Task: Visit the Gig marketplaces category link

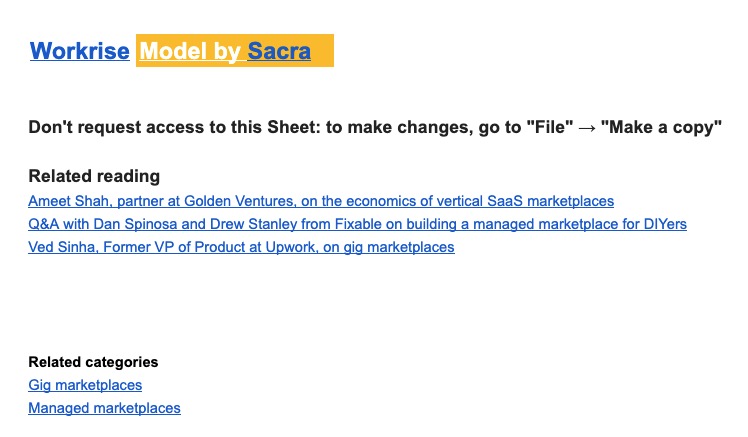Action: coord(85,385)
